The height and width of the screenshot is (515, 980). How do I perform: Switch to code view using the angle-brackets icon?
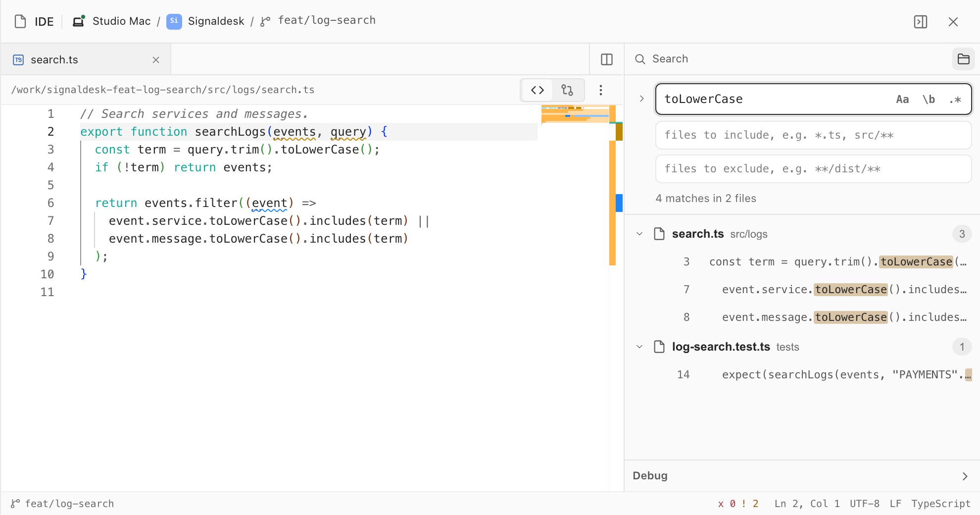538,90
